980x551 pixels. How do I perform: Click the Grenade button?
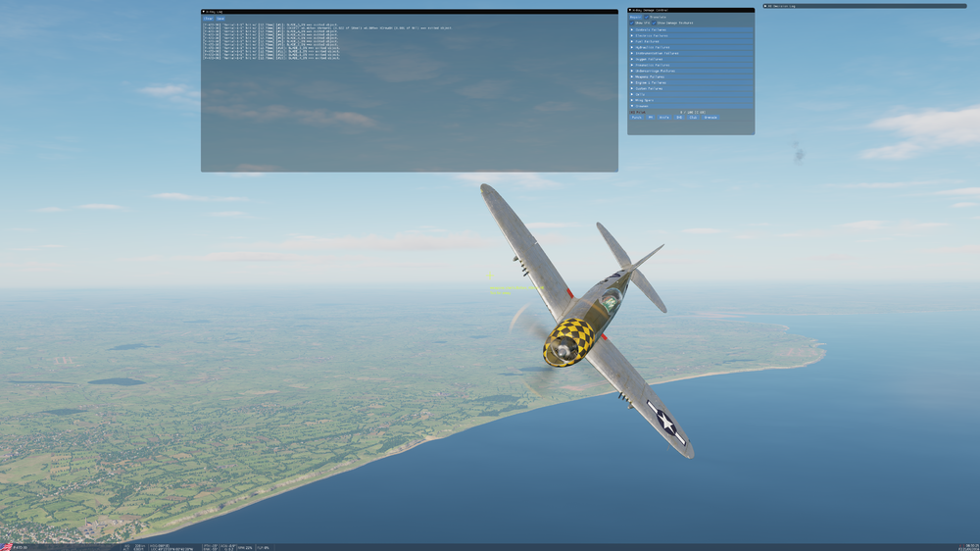[710, 118]
